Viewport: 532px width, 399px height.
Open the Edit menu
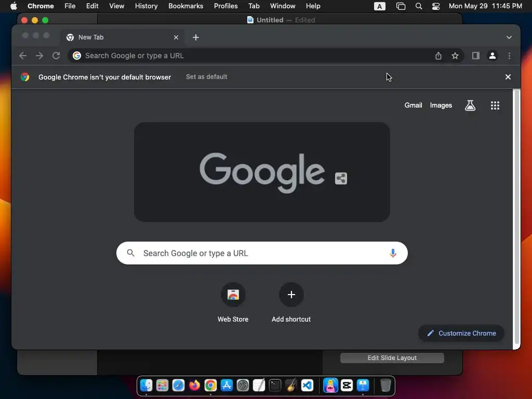(92, 6)
